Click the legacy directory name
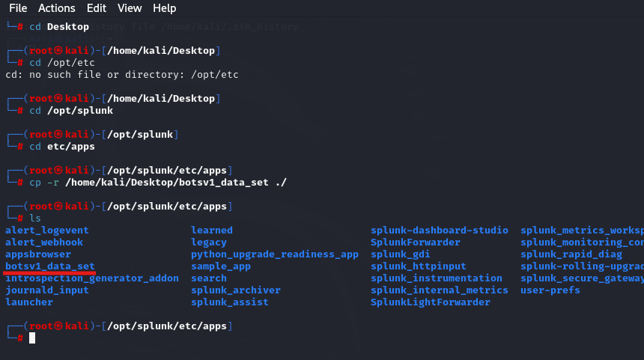 coord(209,242)
